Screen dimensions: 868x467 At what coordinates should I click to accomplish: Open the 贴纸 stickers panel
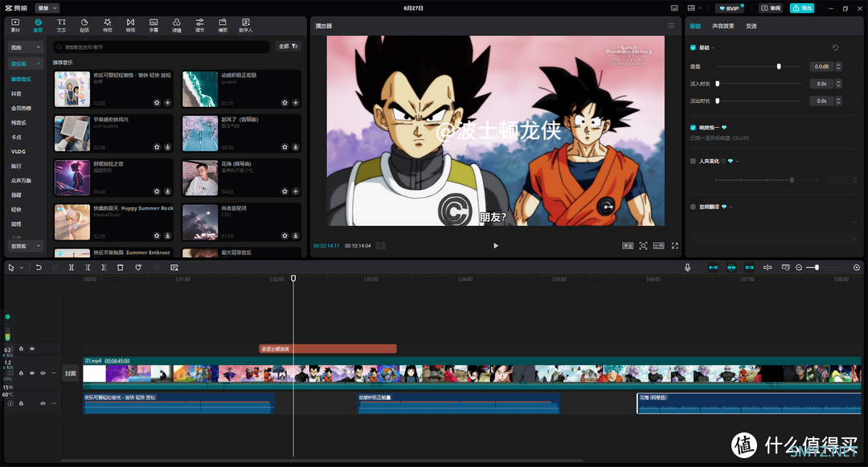click(x=84, y=26)
